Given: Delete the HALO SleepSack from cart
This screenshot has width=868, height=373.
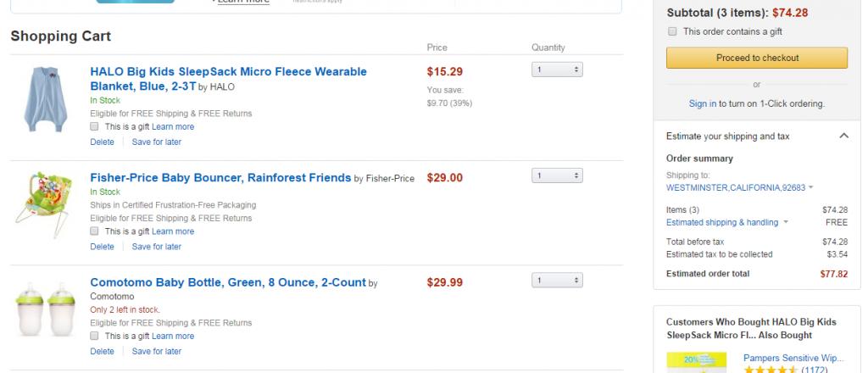Looking at the screenshot, I should [x=102, y=142].
